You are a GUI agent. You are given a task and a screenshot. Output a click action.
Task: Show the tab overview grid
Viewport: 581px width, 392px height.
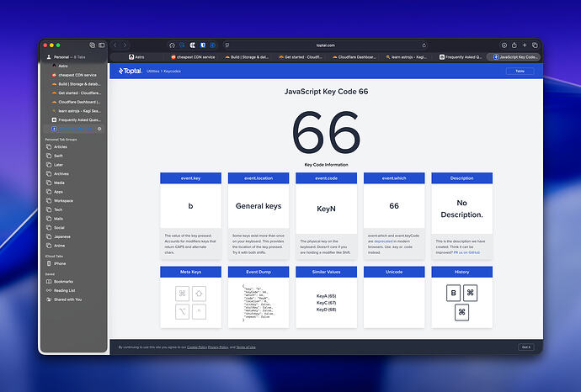[535, 45]
